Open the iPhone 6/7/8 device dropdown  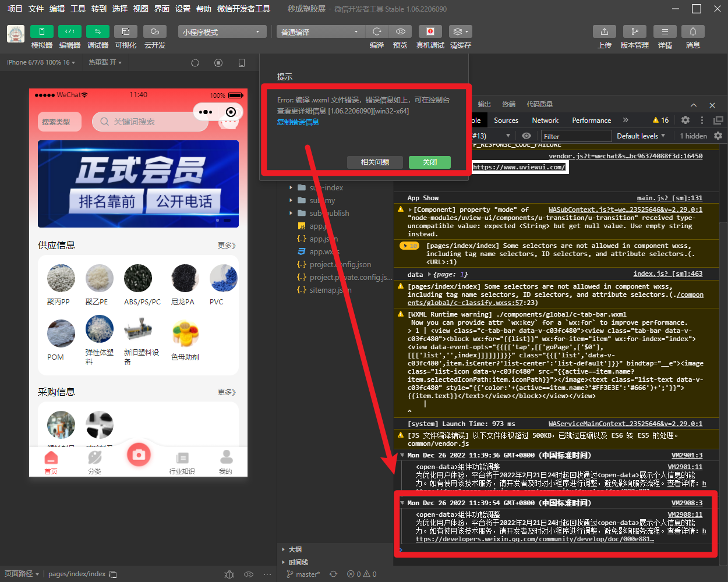pyautogui.click(x=41, y=62)
